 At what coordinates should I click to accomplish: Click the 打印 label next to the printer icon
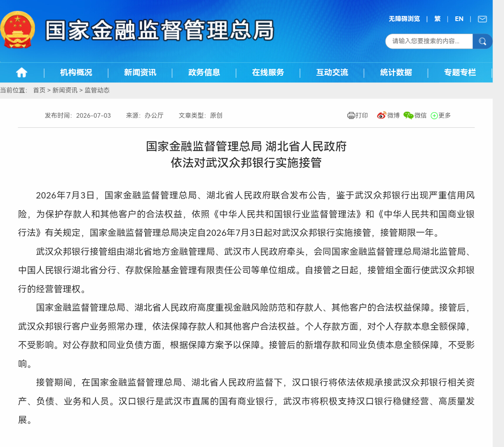click(362, 115)
